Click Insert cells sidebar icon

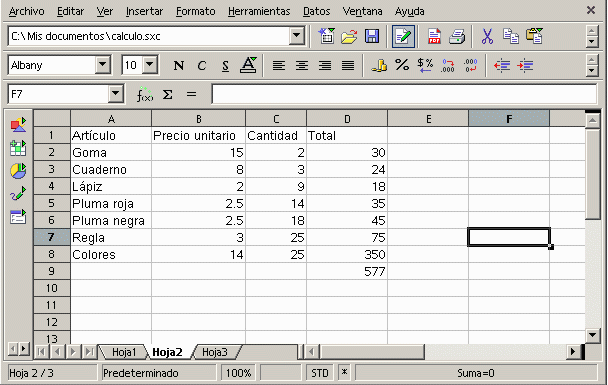click(x=18, y=148)
